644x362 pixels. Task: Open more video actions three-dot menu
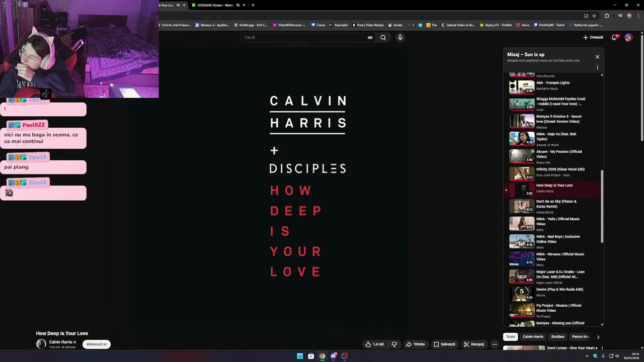pyautogui.click(x=495, y=344)
